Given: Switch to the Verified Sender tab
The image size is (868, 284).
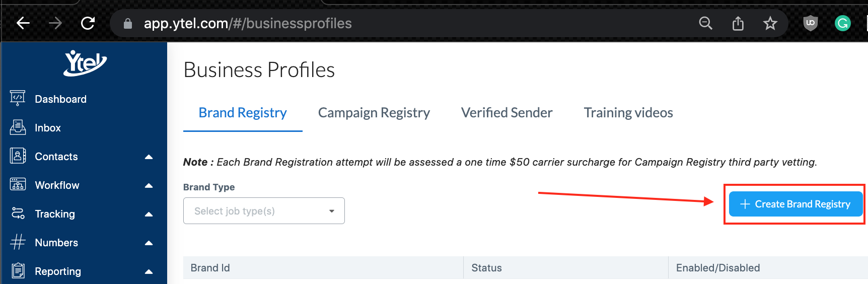Looking at the screenshot, I should click(x=507, y=113).
